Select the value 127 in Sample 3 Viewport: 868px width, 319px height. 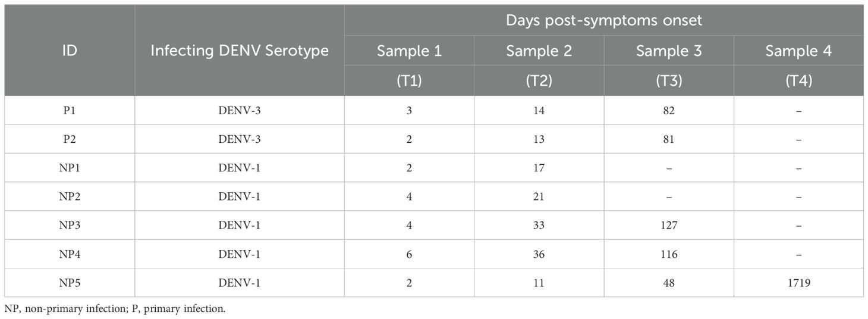coord(669,226)
